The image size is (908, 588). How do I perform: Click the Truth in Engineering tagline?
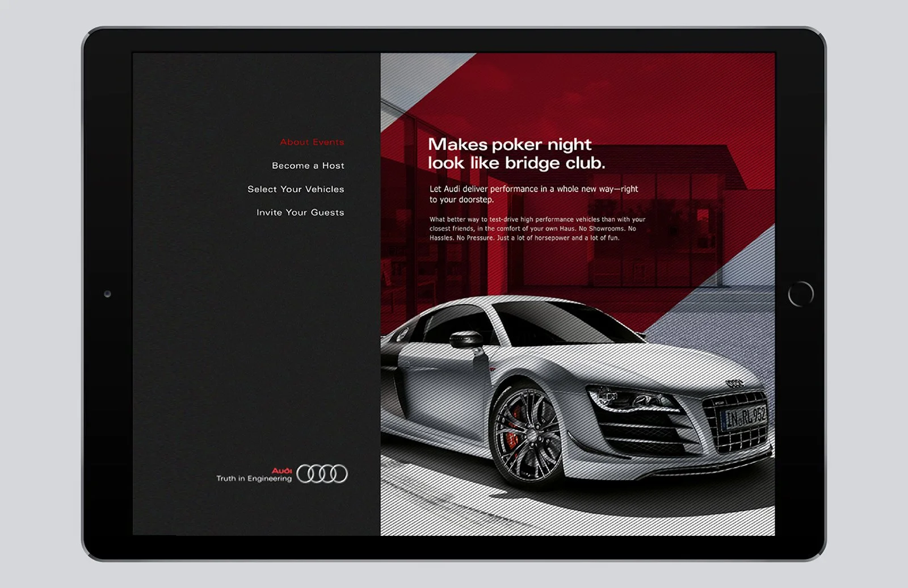pyautogui.click(x=254, y=478)
